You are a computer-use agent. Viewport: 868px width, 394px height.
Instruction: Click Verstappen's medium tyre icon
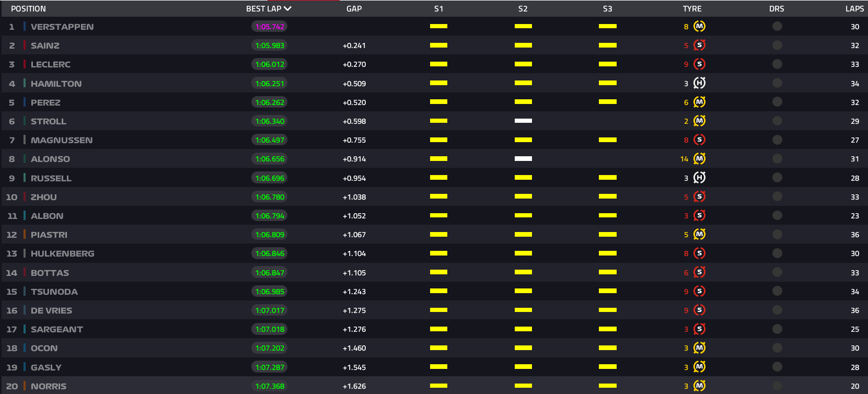pos(699,26)
